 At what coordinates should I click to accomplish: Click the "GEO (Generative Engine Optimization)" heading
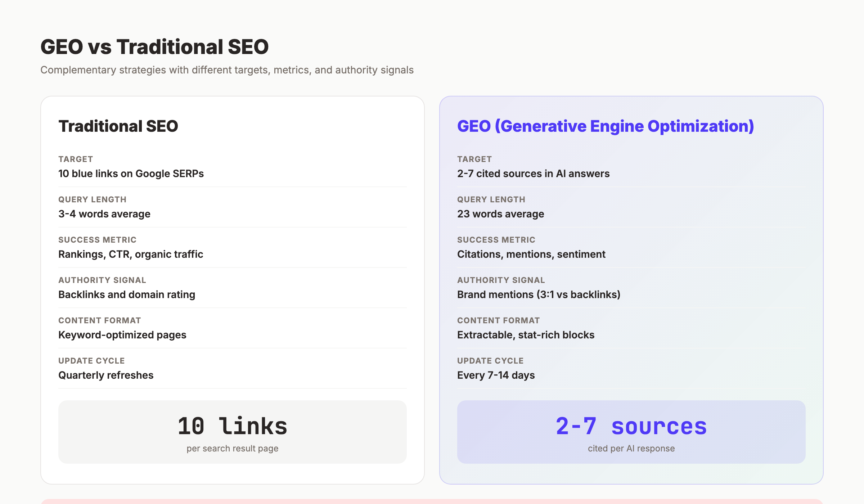(x=606, y=126)
